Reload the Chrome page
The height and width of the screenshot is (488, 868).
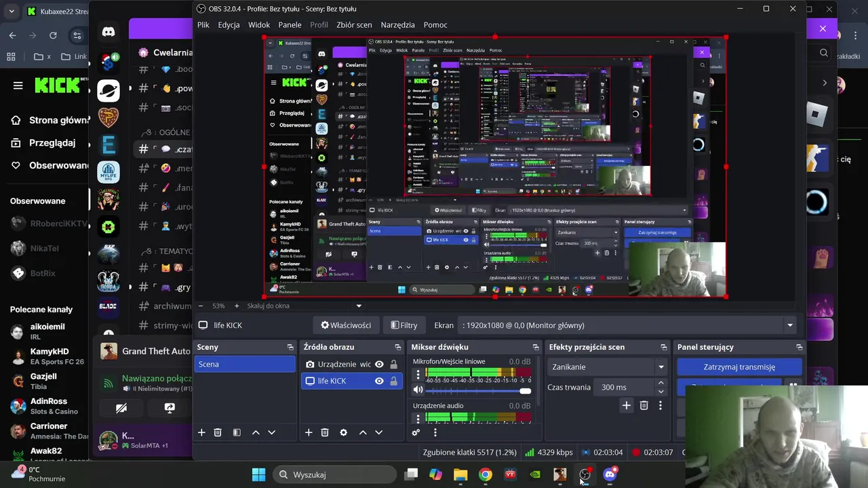54,35
